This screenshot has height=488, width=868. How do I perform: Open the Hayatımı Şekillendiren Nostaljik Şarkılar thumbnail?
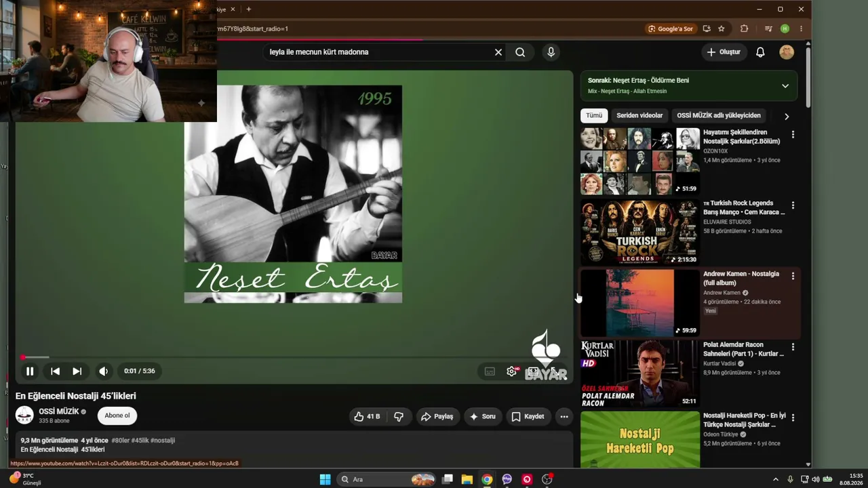coord(640,161)
